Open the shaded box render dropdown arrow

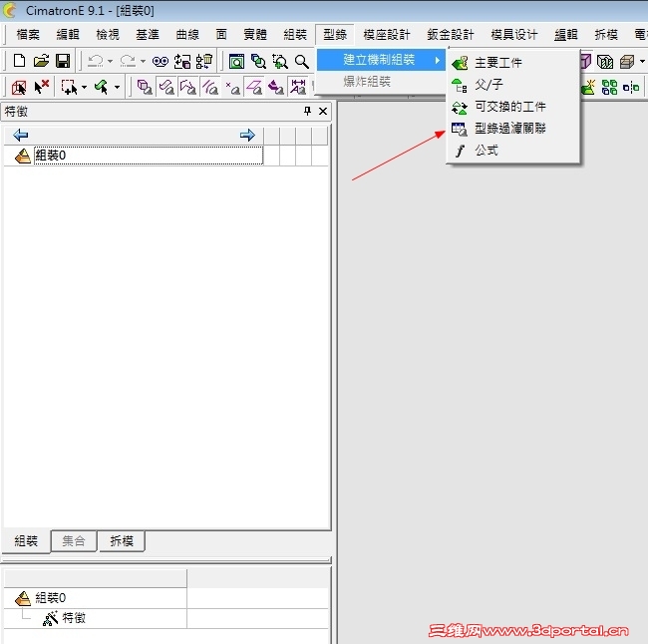pos(642,62)
